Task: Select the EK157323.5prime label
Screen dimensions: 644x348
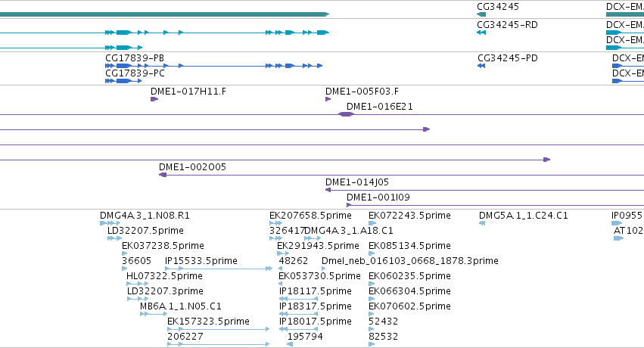Action: pyautogui.click(x=208, y=322)
